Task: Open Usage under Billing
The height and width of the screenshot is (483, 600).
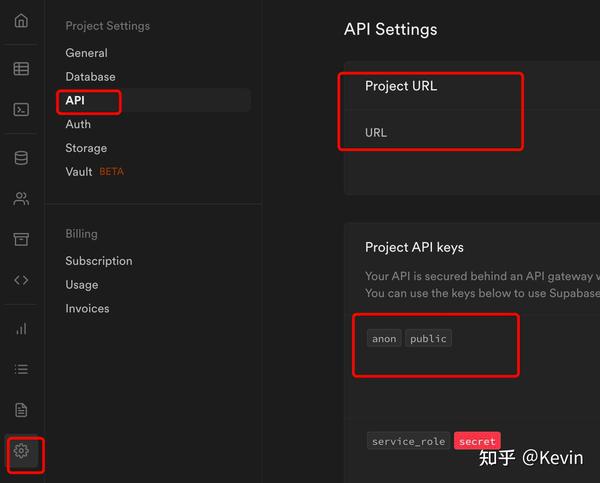Action: 82,285
